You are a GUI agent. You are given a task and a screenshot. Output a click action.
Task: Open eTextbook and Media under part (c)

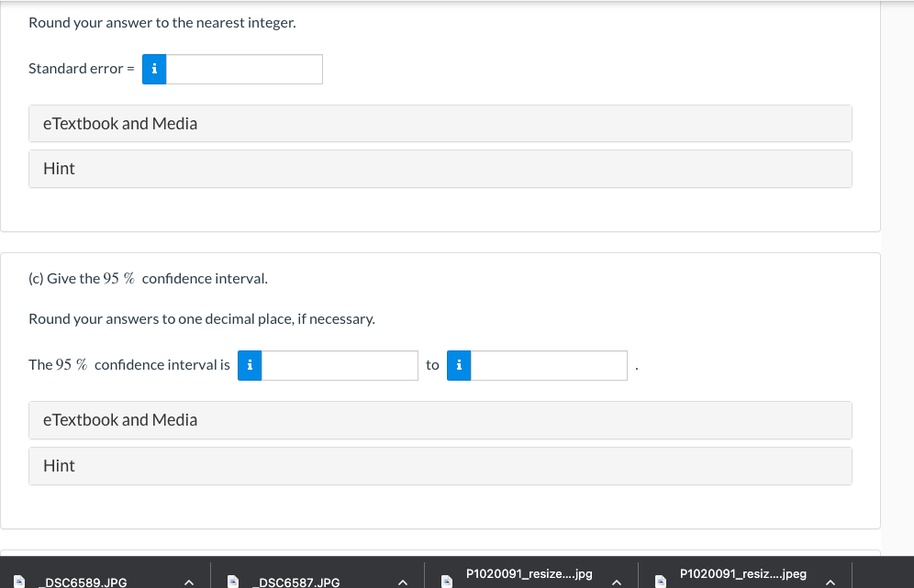coord(440,419)
